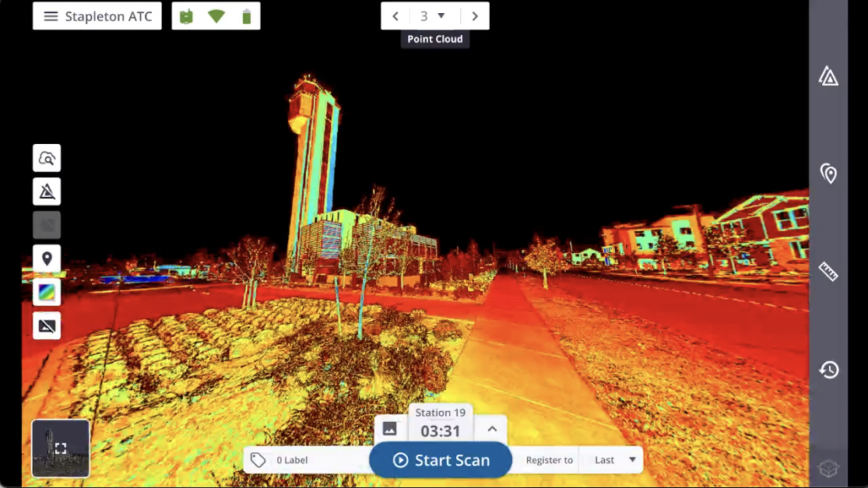Click the image icon beside Station 19
The width and height of the screenshot is (868, 488).
390,429
